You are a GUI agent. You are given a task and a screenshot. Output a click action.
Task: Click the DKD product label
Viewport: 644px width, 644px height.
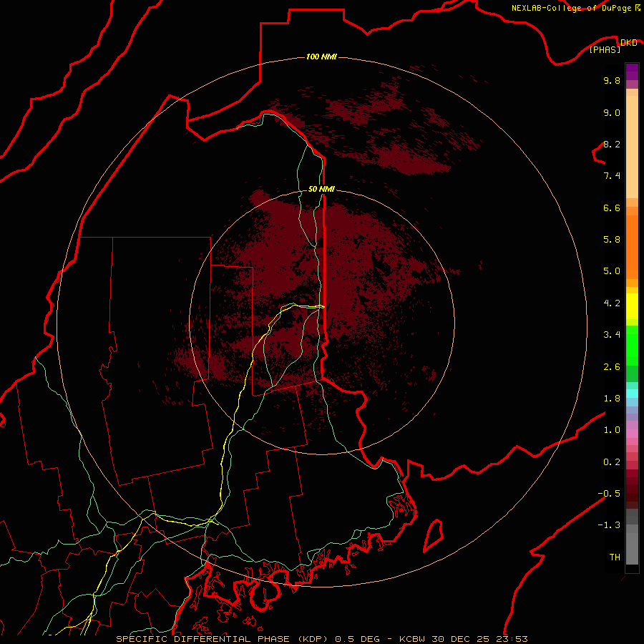click(629, 43)
